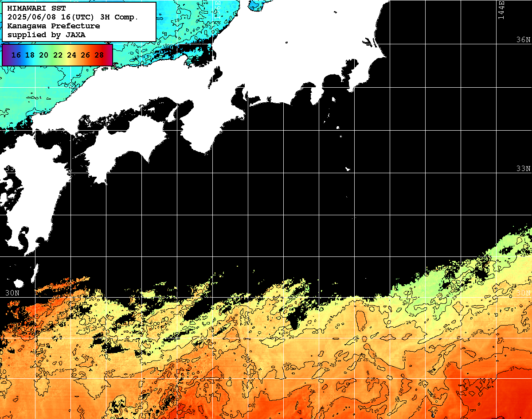Pick the 22 value on the color legend
The image size is (532, 419).
point(58,55)
